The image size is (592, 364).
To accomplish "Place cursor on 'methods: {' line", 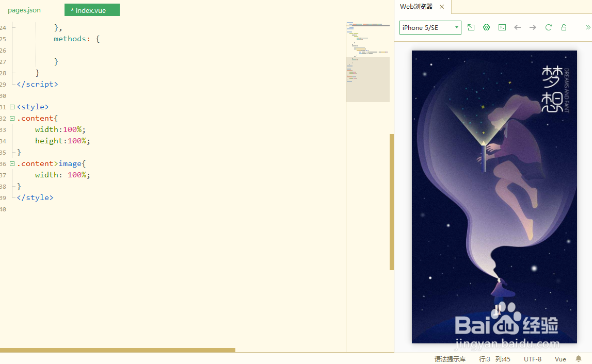I will (76, 39).
